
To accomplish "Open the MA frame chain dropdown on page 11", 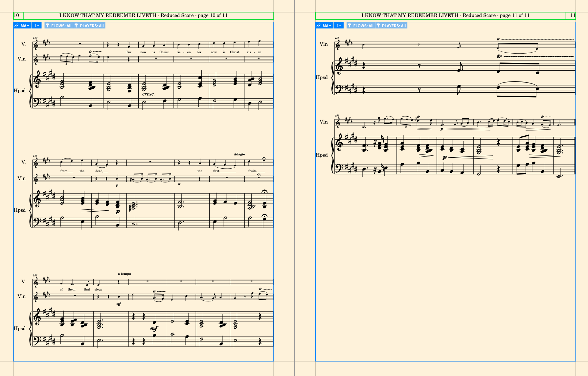I will [327, 26].
